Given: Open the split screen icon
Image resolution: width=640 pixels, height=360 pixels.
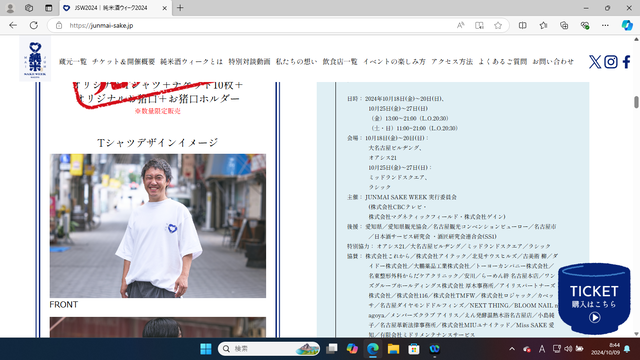Looking at the screenshot, I should pyautogui.click(x=522, y=25).
